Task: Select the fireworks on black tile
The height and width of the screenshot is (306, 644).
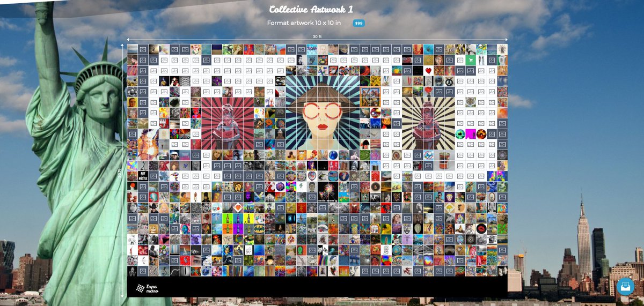Action: (x=328, y=192)
